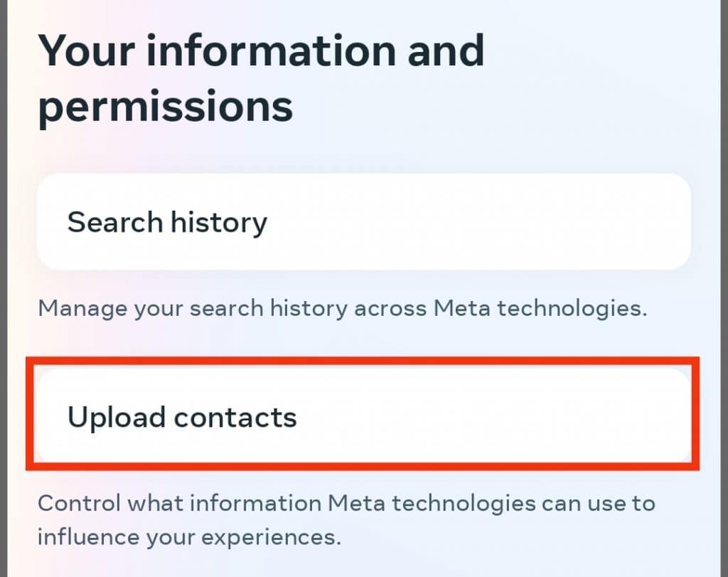Click the 'Your information and permissions' heading
Image resolution: width=728 pixels, height=577 pixels.
[x=262, y=77]
